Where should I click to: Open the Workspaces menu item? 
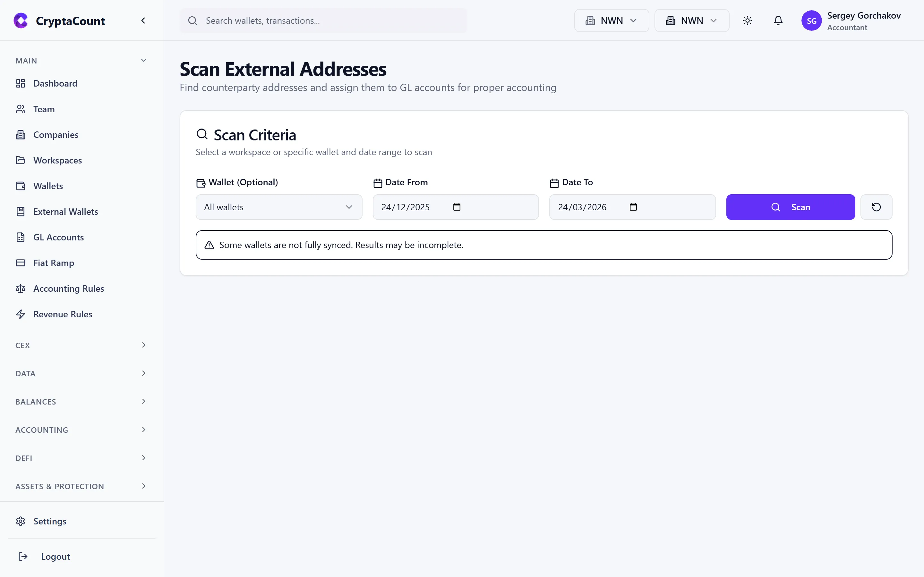point(57,160)
